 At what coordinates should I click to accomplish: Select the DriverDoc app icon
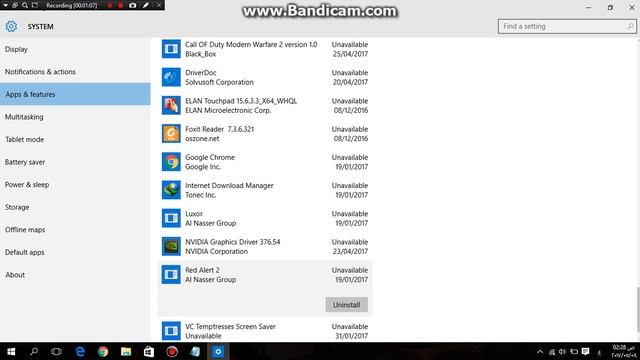171,77
